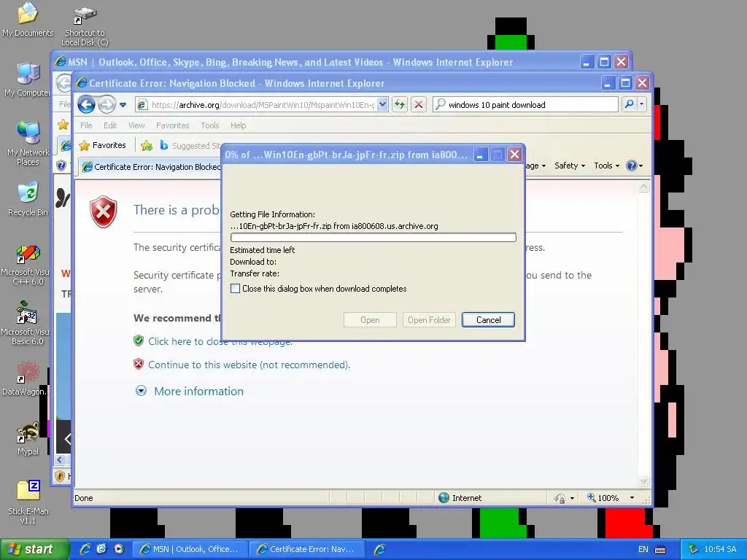Image resolution: width=747 pixels, height=560 pixels.
Task: Open the Tools command bar dropdown
Action: pos(606,166)
